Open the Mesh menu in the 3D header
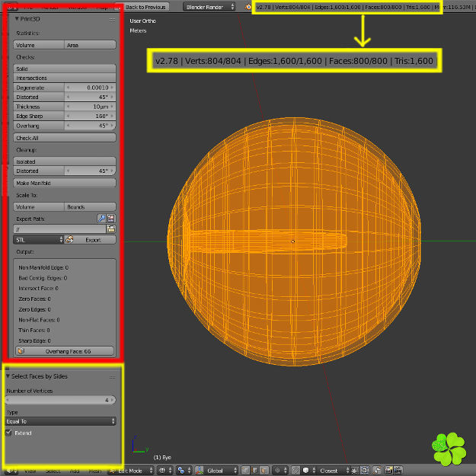The height and width of the screenshot is (476, 476). tap(95, 471)
